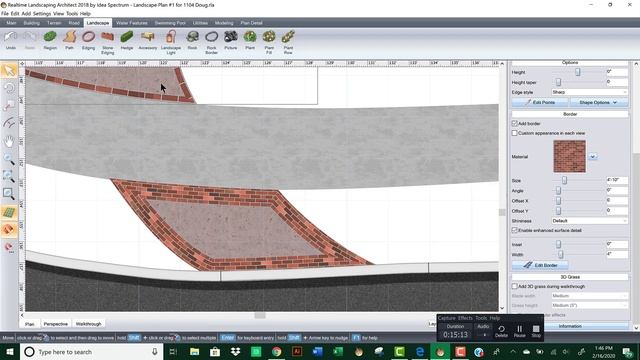Enable Custom appearance in each view
The width and height of the screenshot is (640, 360).
coord(515,133)
